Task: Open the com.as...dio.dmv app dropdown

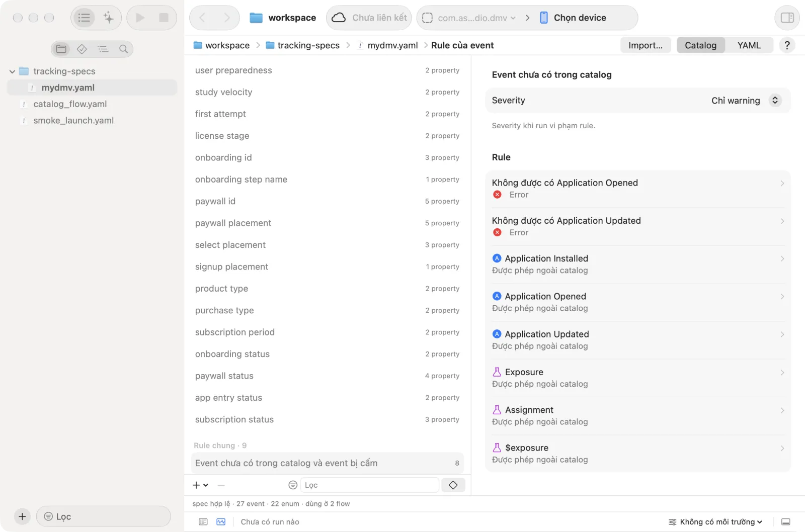Action: point(468,18)
